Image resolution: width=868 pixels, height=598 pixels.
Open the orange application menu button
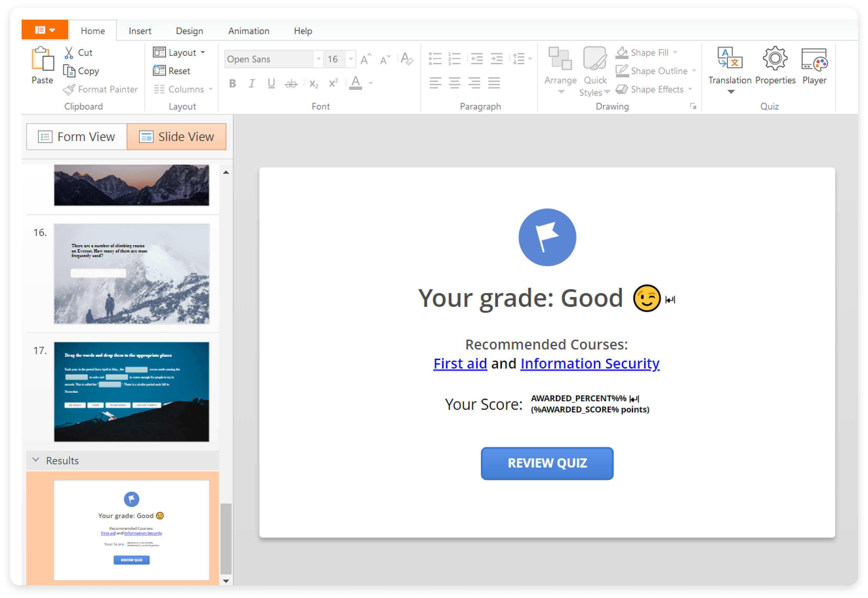pyautogui.click(x=45, y=30)
